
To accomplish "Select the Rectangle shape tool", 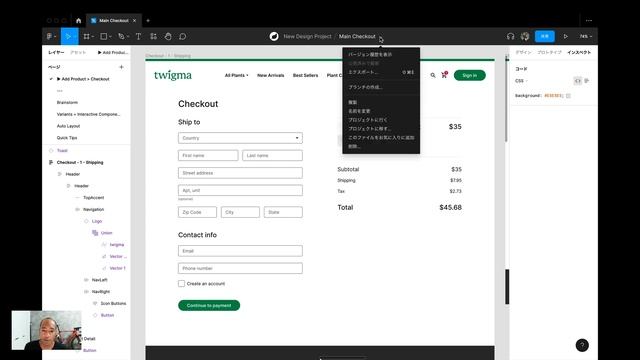I will (x=104, y=36).
